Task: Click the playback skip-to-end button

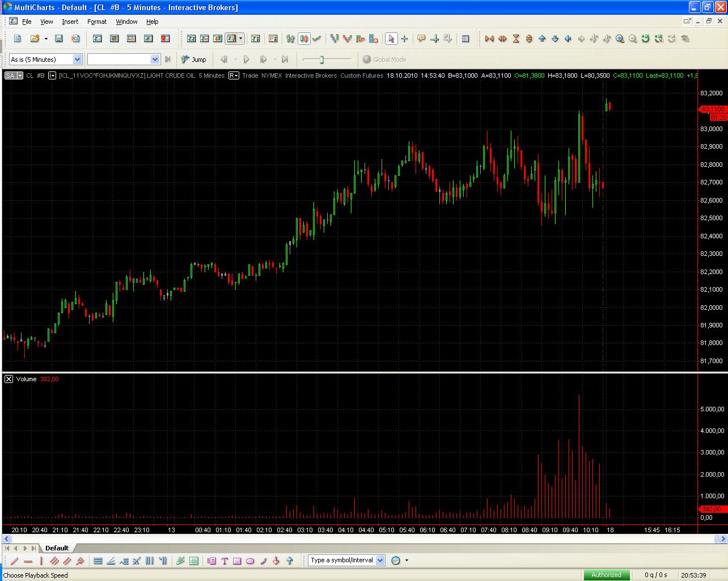Action: 285,59
